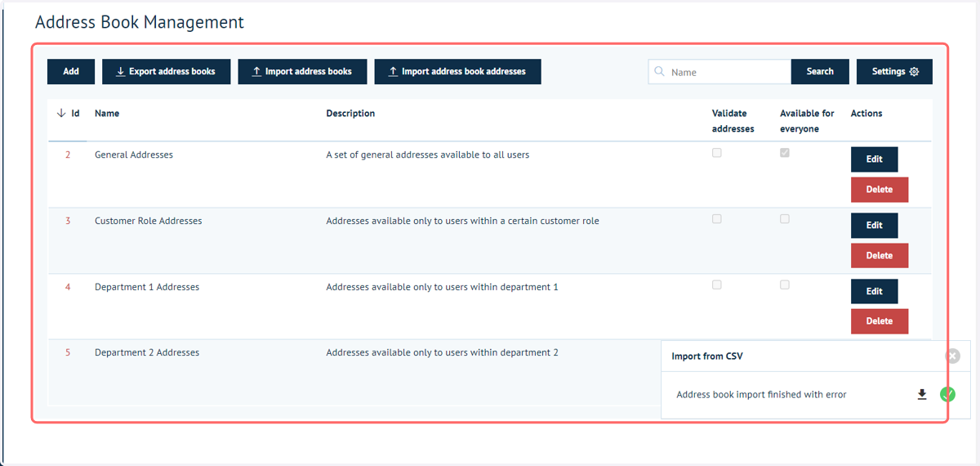Toggle Validate addresses for Customer Role Addresses

point(717,219)
